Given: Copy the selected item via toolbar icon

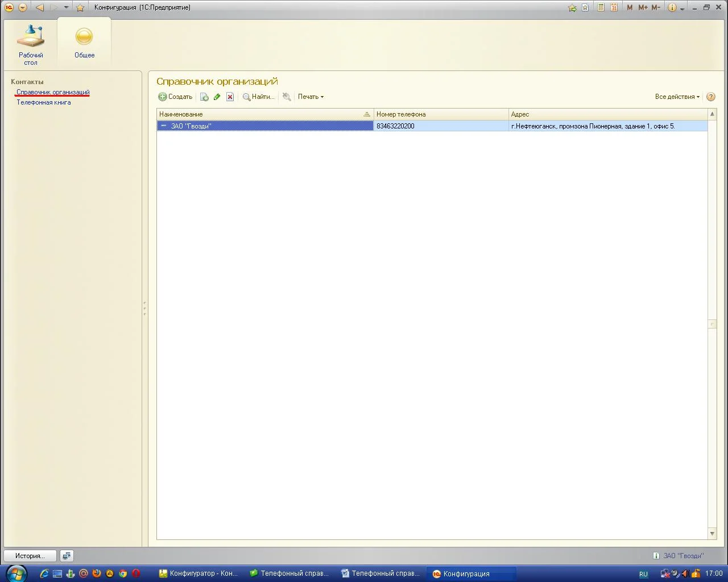Looking at the screenshot, I should (204, 97).
